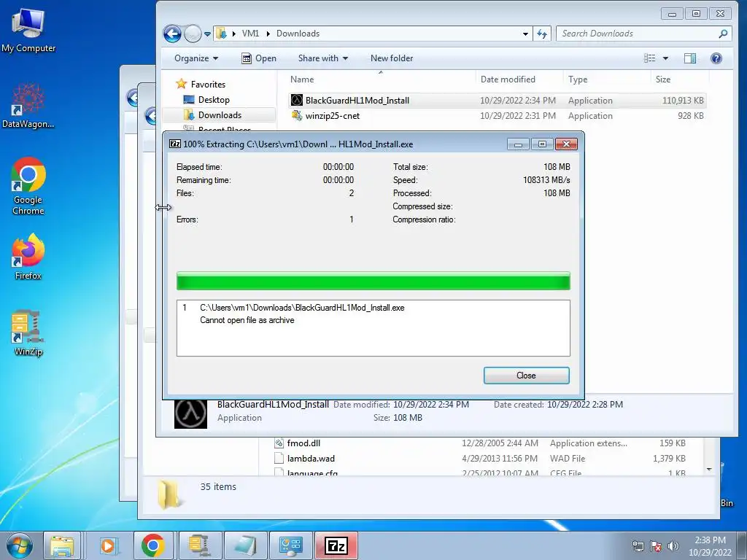Open the Share with dropdown
This screenshot has width=747, height=560.
tap(323, 58)
